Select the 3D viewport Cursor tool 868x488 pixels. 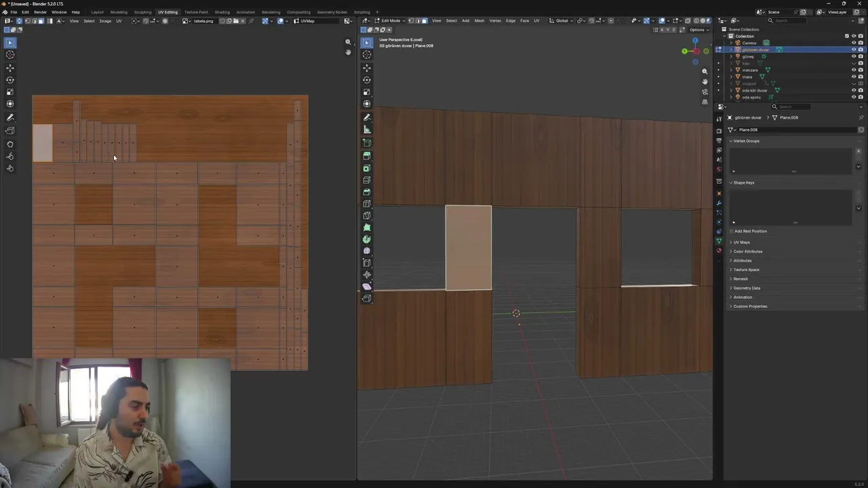[367, 54]
